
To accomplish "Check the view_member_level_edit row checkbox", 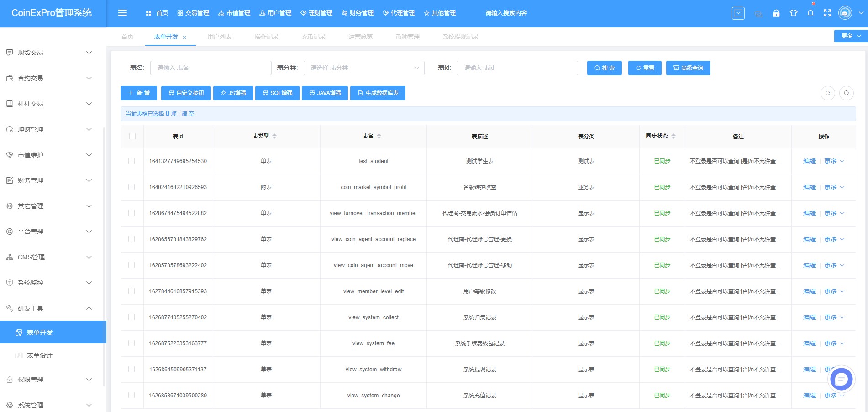I will (132, 291).
